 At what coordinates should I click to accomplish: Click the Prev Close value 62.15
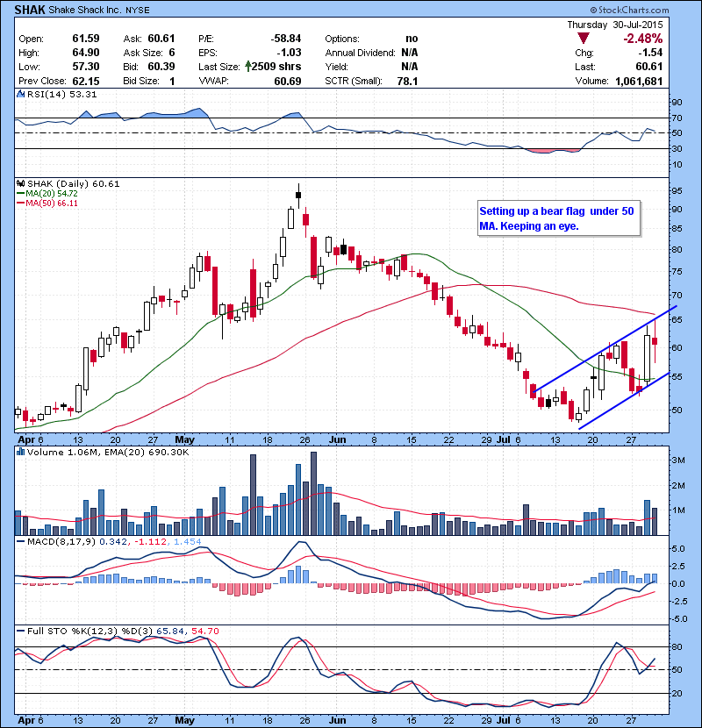(86, 81)
